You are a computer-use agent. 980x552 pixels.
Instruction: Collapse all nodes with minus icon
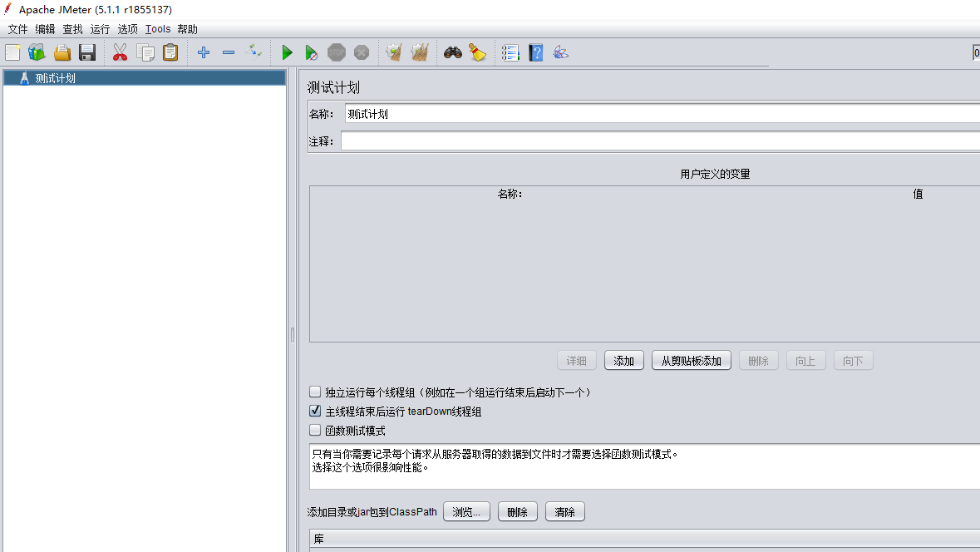point(228,52)
